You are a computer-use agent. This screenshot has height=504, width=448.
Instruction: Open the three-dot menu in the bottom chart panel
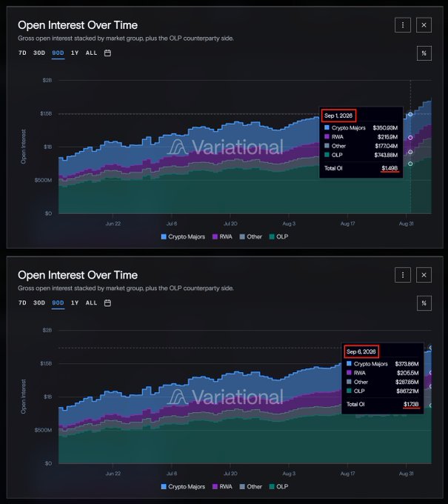tap(403, 275)
